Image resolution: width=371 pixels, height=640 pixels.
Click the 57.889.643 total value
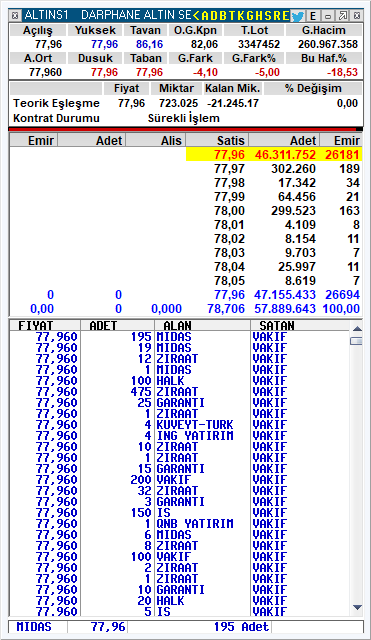(x=285, y=309)
